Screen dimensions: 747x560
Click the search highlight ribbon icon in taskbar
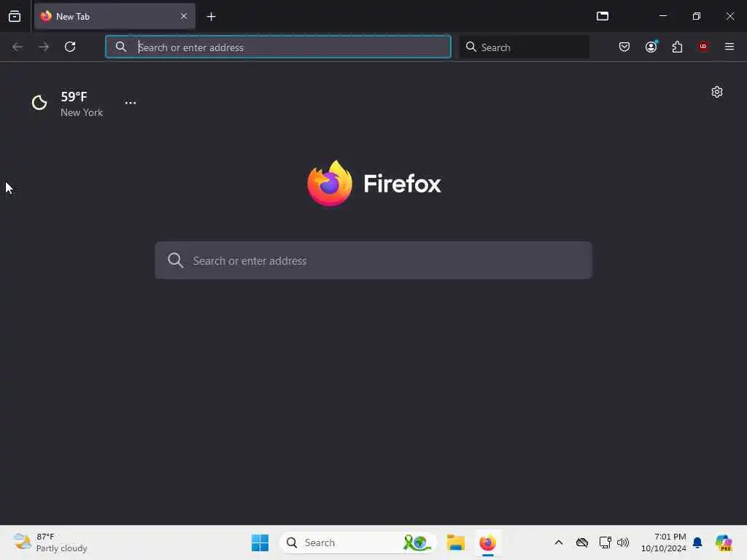[x=417, y=542]
